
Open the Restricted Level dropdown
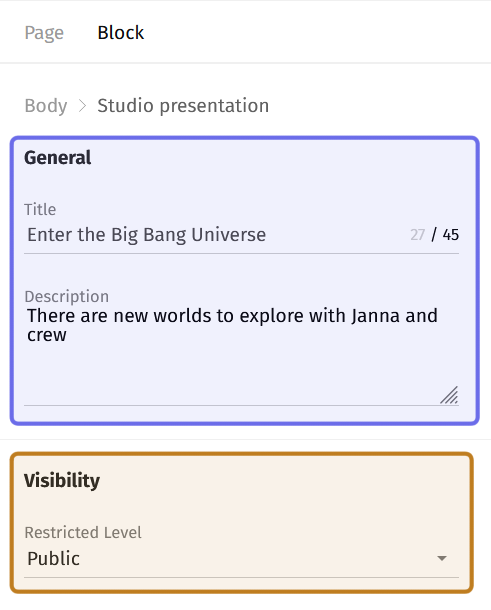(241, 559)
